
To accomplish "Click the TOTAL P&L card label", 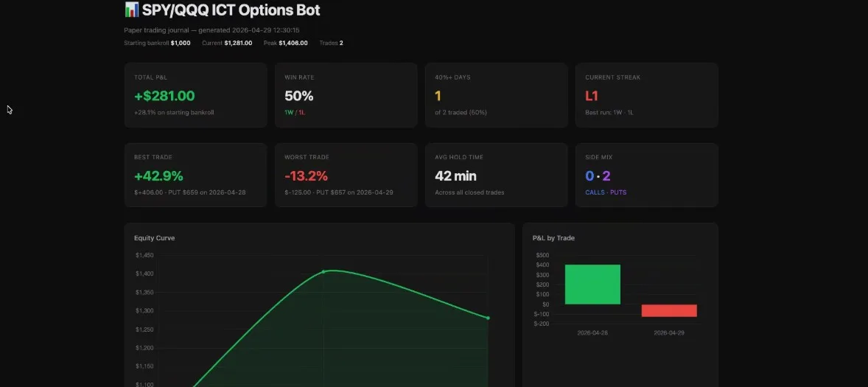I will [x=150, y=77].
